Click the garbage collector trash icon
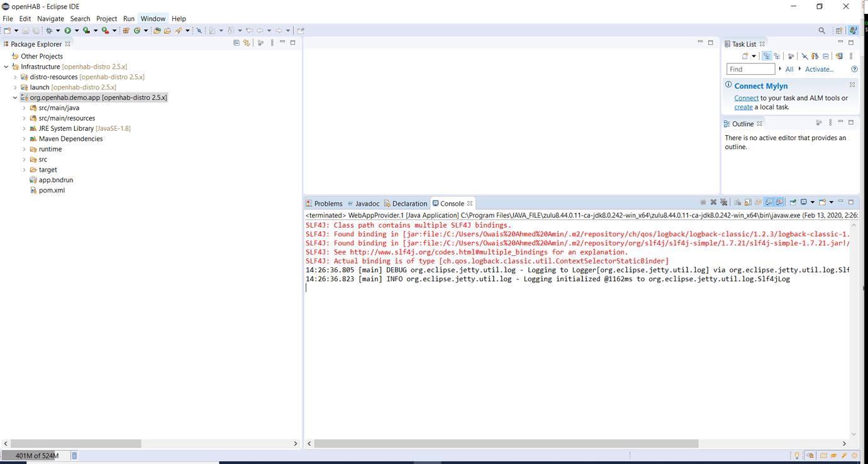 [x=74, y=456]
